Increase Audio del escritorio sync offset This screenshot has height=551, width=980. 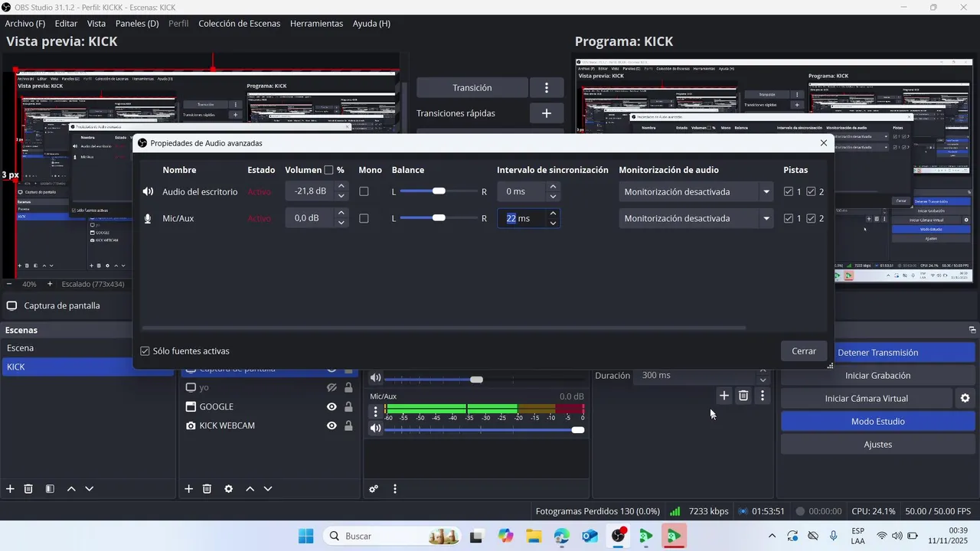tap(553, 187)
